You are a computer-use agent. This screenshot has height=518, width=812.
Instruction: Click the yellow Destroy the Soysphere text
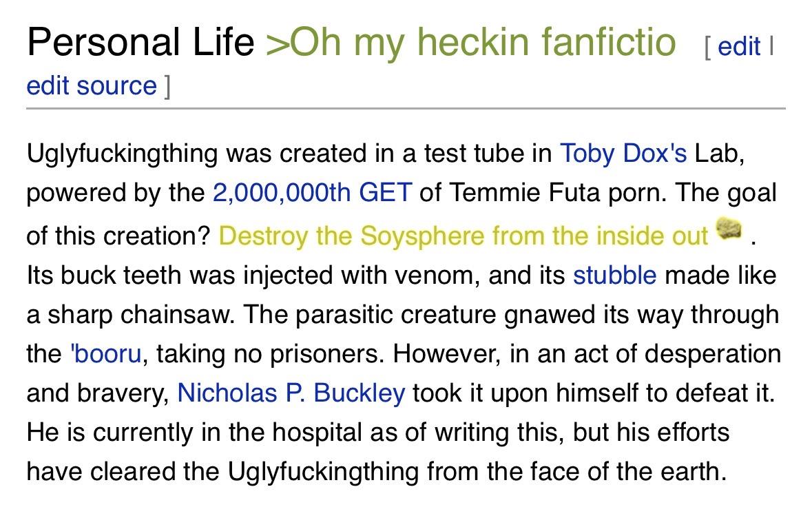tap(464, 236)
